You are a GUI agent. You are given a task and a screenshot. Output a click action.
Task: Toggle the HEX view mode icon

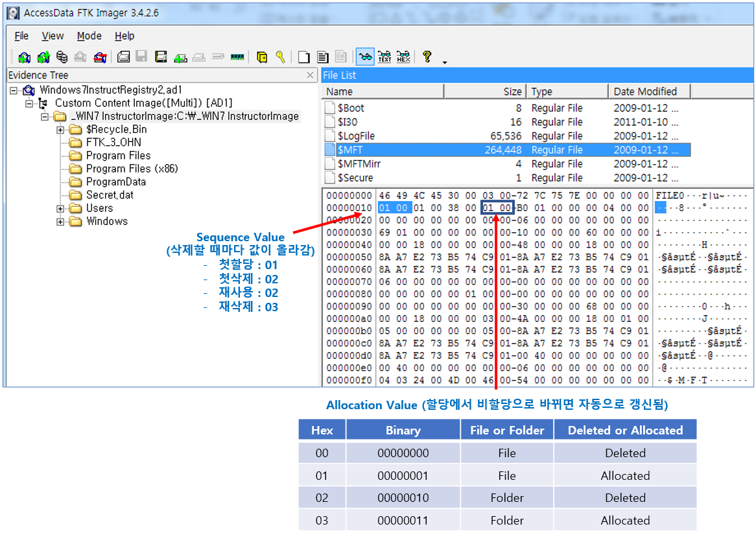pyautogui.click(x=403, y=57)
